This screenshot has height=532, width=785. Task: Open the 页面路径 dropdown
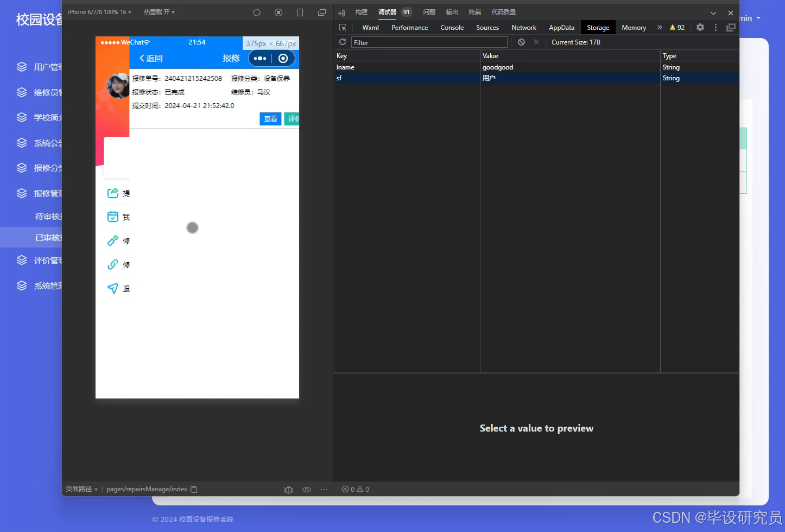point(81,489)
